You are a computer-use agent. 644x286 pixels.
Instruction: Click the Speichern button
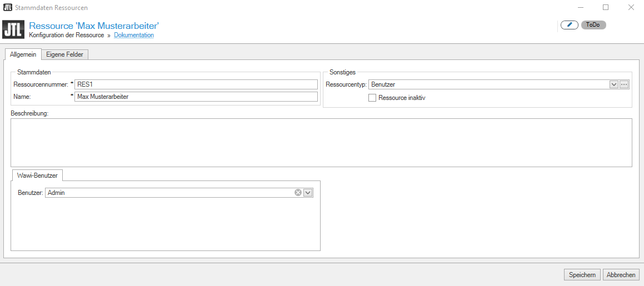pyautogui.click(x=582, y=275)
